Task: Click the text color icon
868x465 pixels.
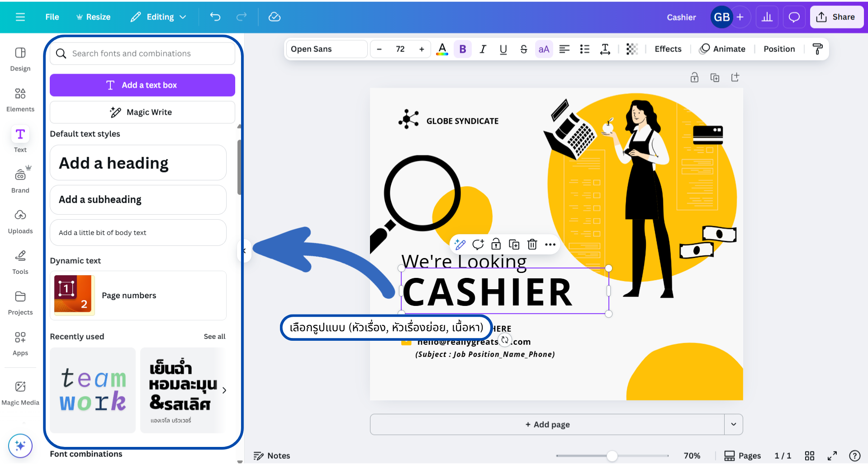Action: 442,49
